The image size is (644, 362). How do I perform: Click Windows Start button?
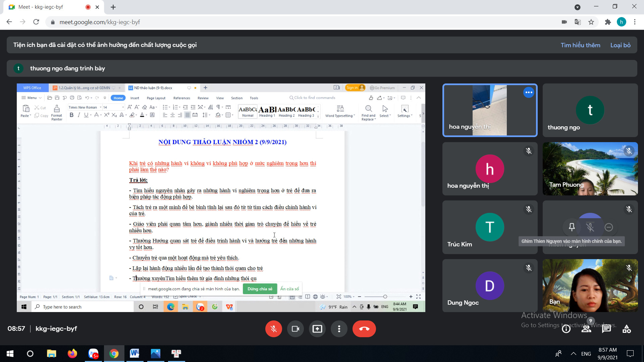(x=10, y=353)
